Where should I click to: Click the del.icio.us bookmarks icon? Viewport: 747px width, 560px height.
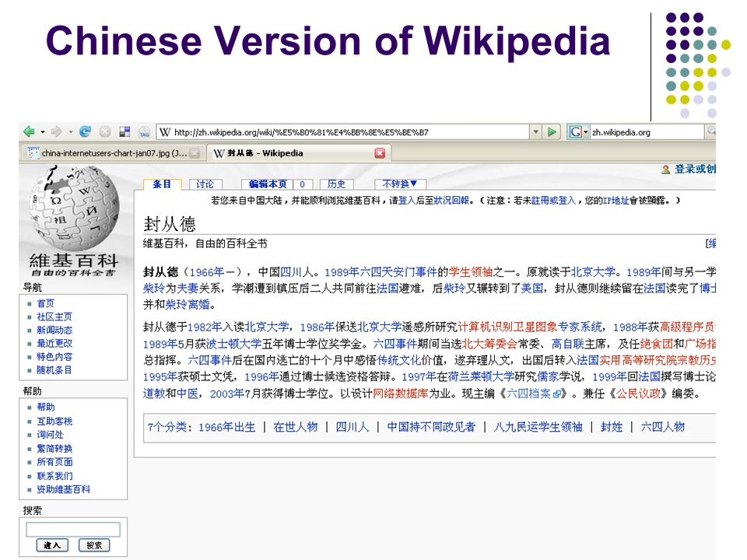coord(124,131)
